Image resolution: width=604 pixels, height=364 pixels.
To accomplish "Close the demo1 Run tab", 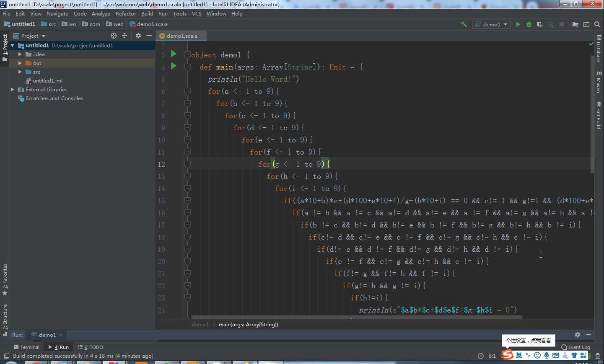I will click(61, 335).
